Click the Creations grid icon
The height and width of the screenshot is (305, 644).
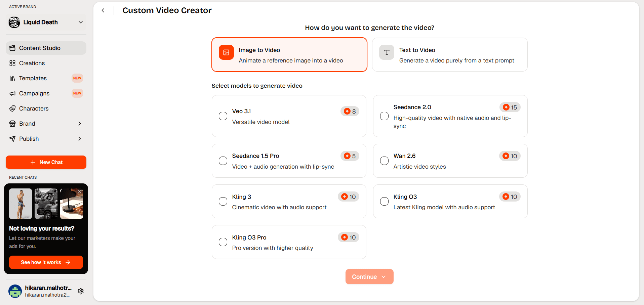(x=12, y=63)
